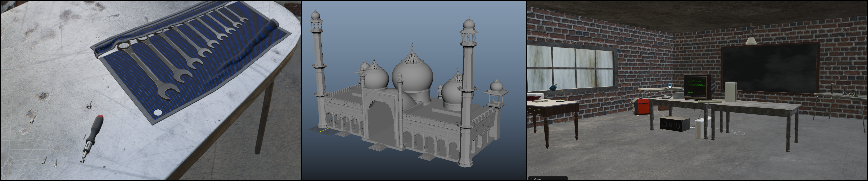This screenshot has width=868, height=181.
Task: Select the mosque's large central dome
Action: point(412,72)
